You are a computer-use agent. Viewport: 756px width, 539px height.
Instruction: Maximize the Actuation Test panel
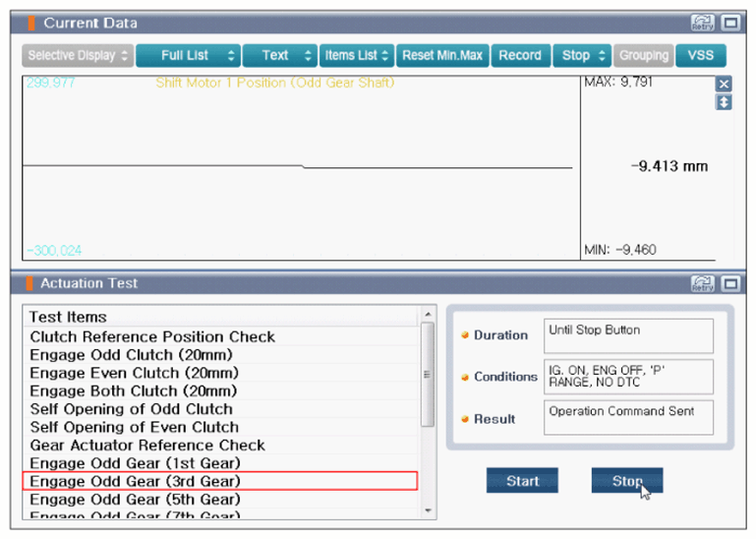coord(730,283)
